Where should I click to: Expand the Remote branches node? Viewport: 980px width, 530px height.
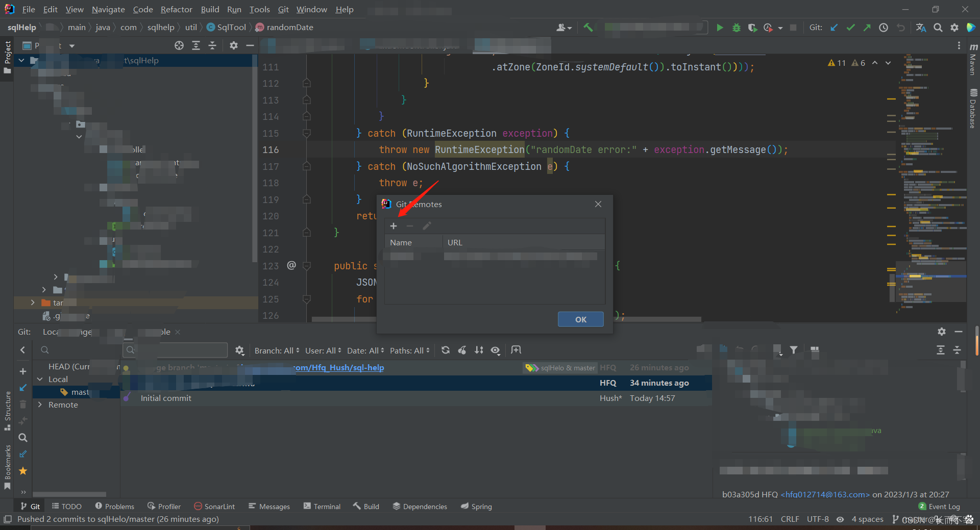point(40,405)
